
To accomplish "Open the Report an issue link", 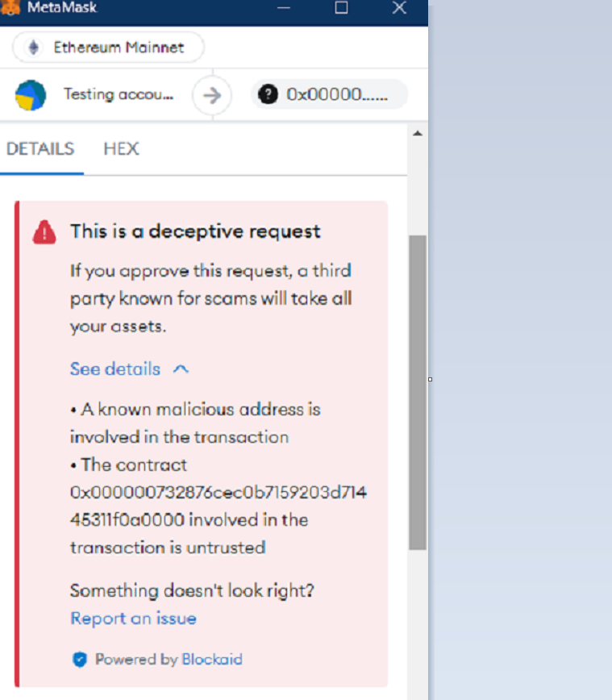I will coord(134,619).
